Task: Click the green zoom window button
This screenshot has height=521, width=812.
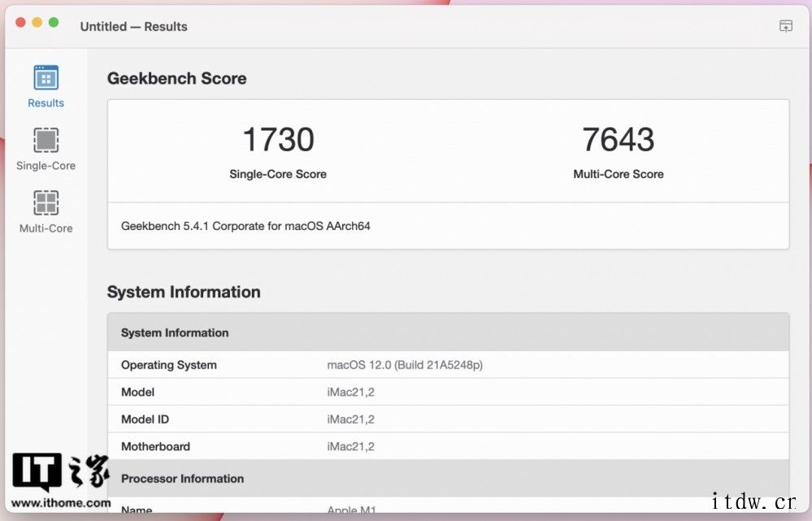Action: click(x=54, y=22)
